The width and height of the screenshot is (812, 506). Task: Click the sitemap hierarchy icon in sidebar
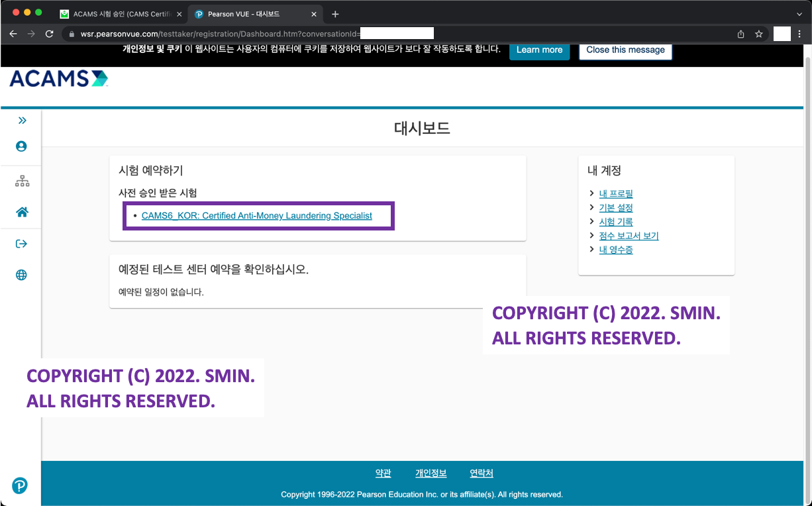(x=22, y=181)
